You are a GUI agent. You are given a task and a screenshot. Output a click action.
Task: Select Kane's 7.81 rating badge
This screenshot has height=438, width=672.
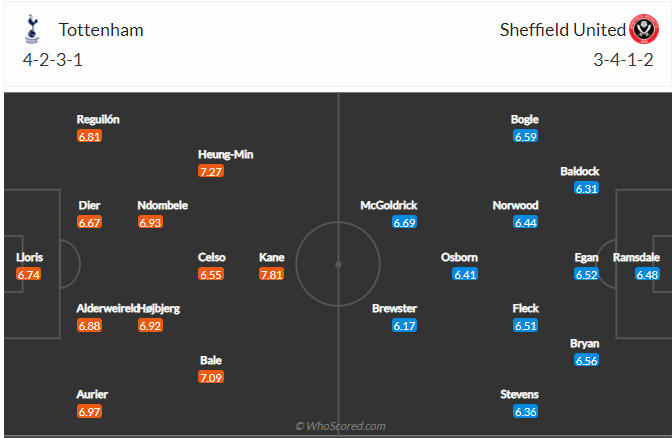tap(271, 274)
